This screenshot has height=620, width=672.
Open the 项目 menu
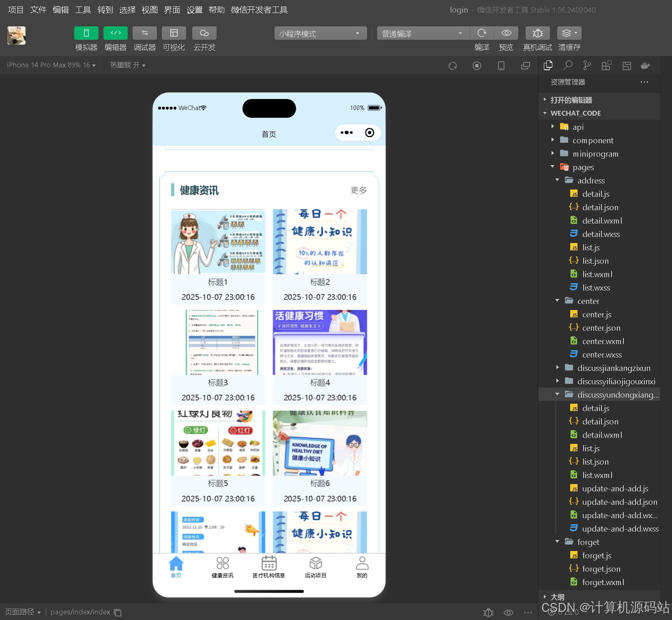point(16,10)
